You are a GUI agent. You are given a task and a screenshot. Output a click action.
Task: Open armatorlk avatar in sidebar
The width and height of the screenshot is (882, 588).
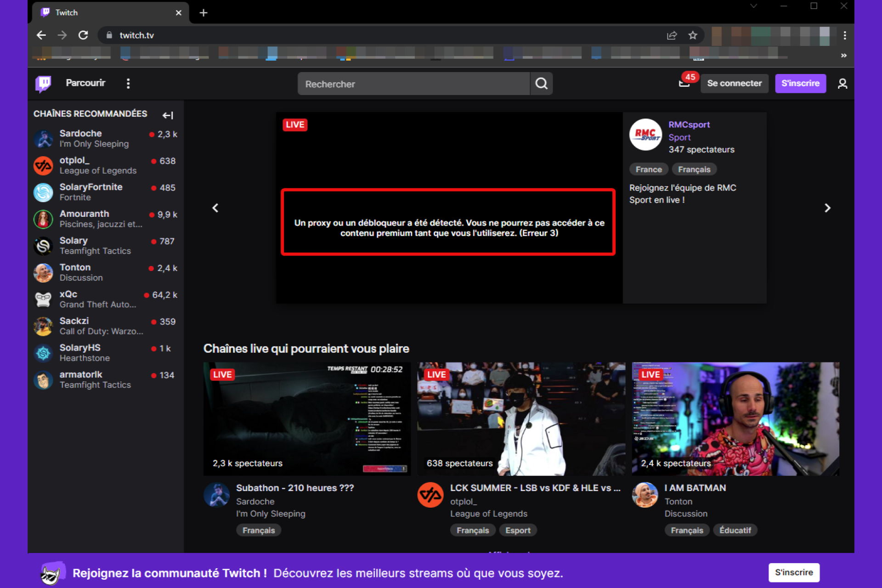coord(44,380)
